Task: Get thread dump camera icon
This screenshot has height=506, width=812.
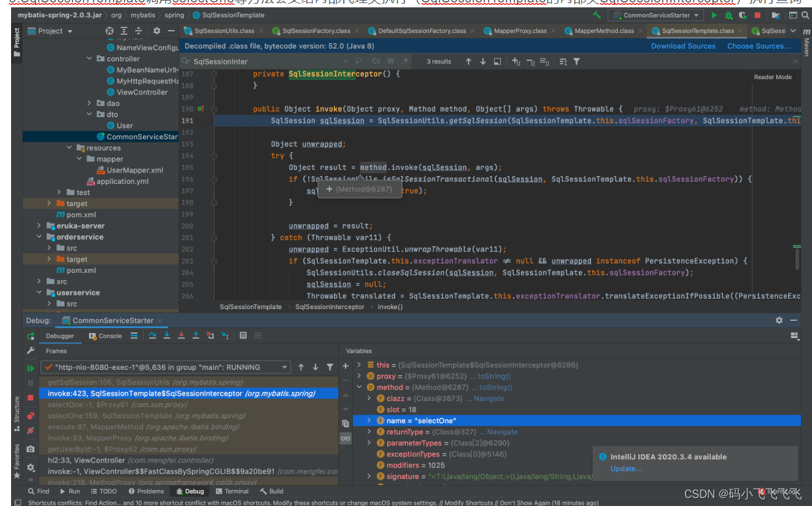Action: 31,450
